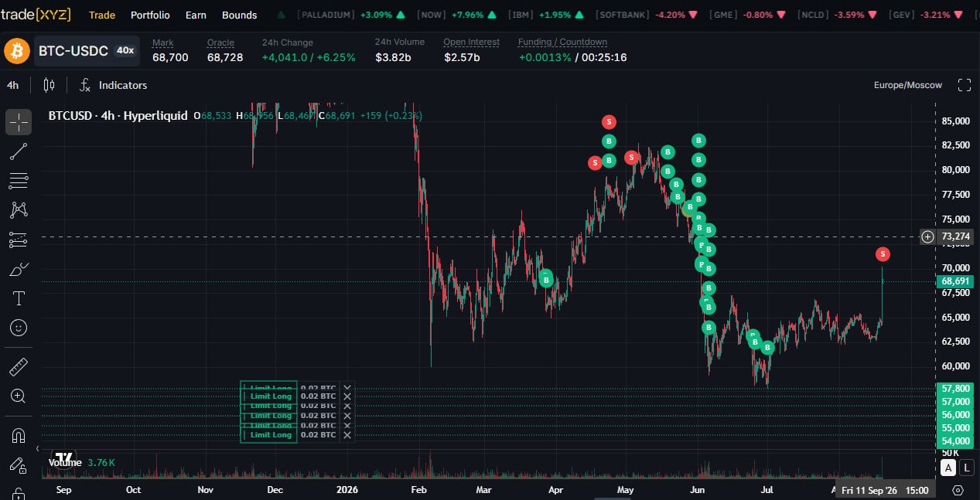The image size is (980, 500).
Task: Click the 73,274 crosshair price label
Action: coord(955,236)
